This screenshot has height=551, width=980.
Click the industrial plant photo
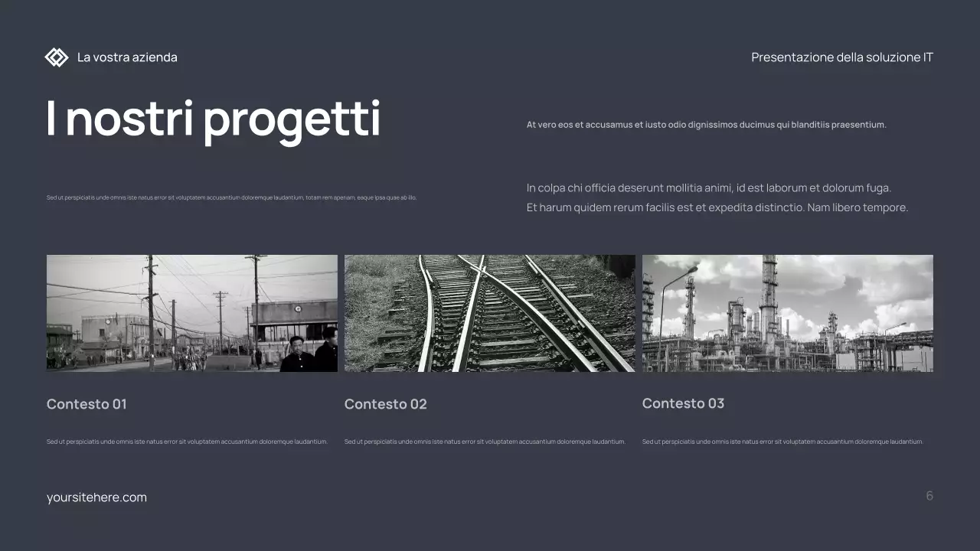(x=788, y=312)
